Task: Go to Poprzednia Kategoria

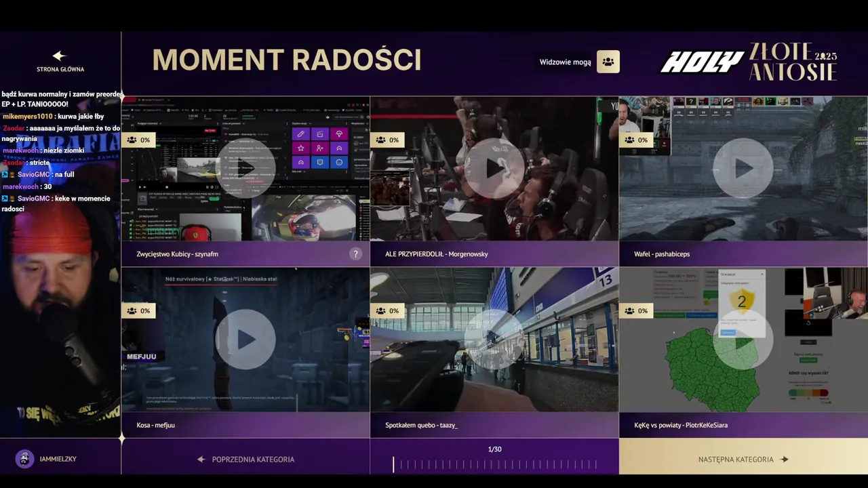Action: [245, 459]
